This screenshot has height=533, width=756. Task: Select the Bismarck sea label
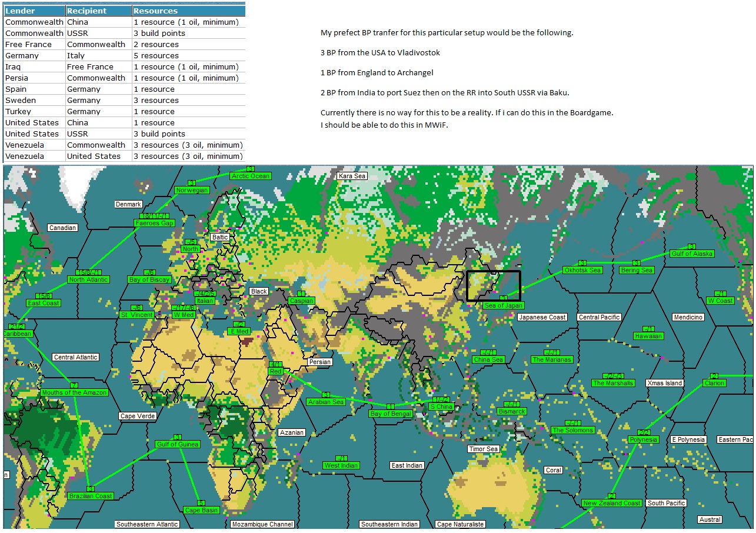tap(512, 411)
